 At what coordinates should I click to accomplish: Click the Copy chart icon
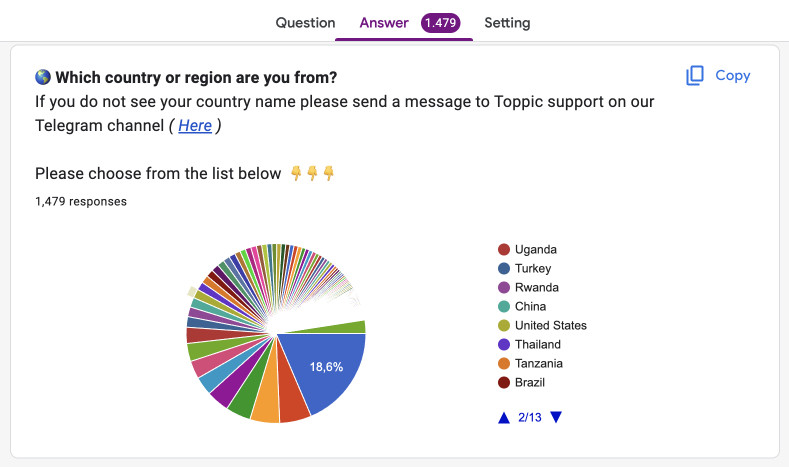[695, 75]
